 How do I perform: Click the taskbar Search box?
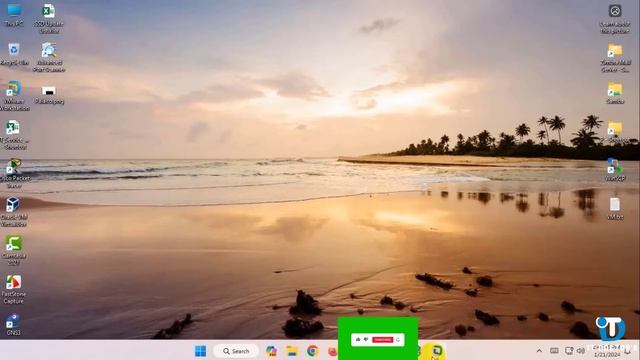tap(236, 351)
